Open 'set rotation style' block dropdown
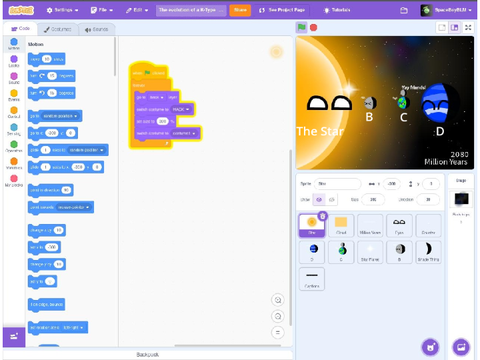Image resolution: width=480 pixels, height=360 pixels. (x=74, y=328)
